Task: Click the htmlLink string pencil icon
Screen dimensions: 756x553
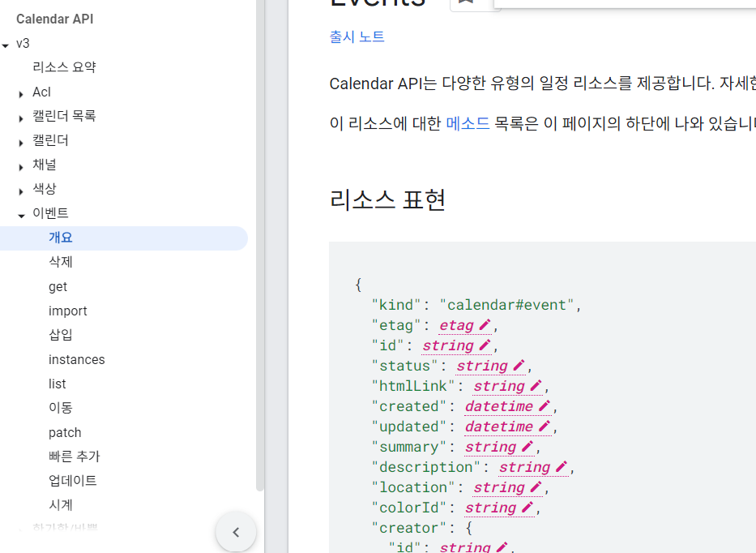Action: pos(536,385)
